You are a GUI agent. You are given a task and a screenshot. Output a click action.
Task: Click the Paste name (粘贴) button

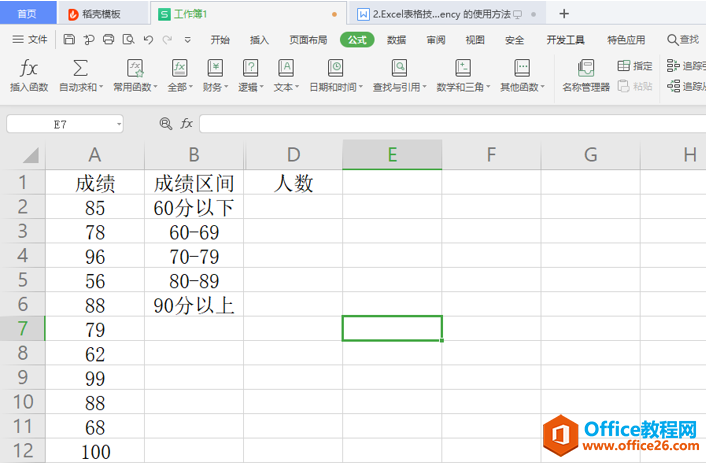click(x=634, y=86)
